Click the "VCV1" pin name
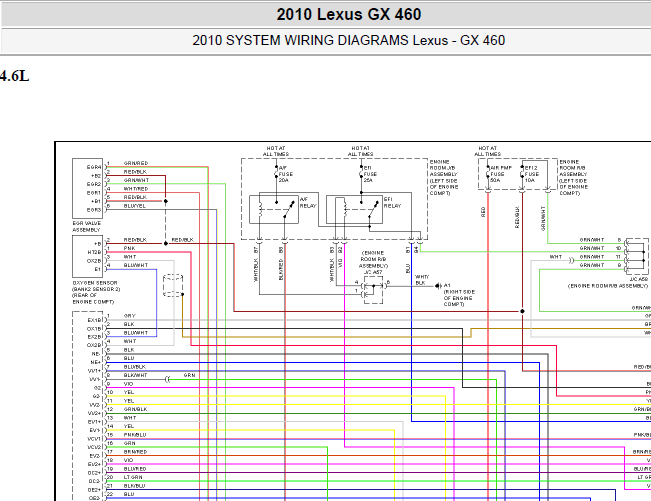This screenshot has height=501, width=651. [x=94, y=439]
